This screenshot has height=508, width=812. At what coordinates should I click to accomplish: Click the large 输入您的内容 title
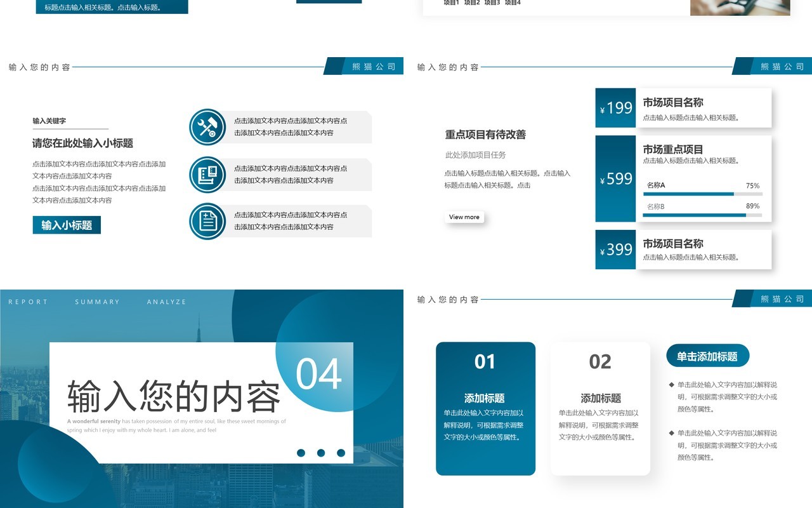coord(174,396)
